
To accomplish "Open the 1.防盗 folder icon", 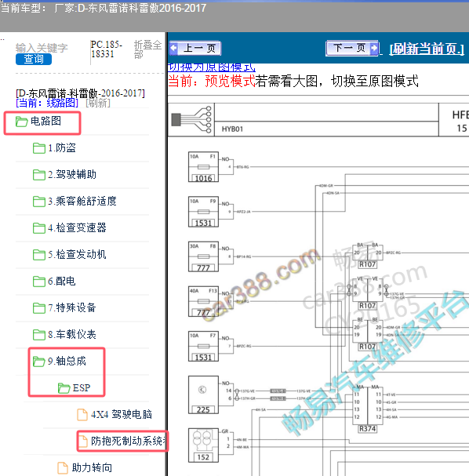I will tap(39, 148).
